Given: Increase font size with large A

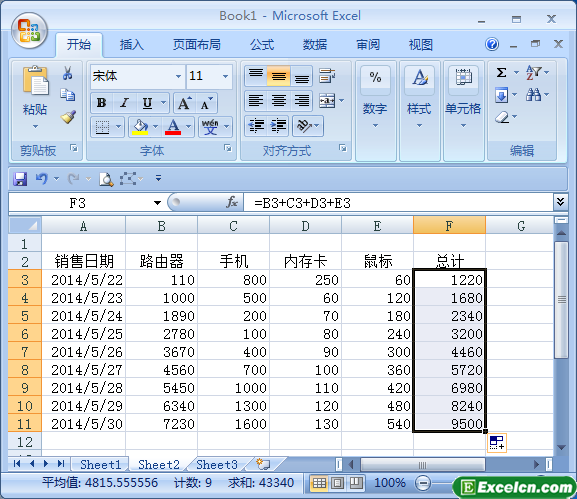Looking at the screenshot, I should (185, 103).
